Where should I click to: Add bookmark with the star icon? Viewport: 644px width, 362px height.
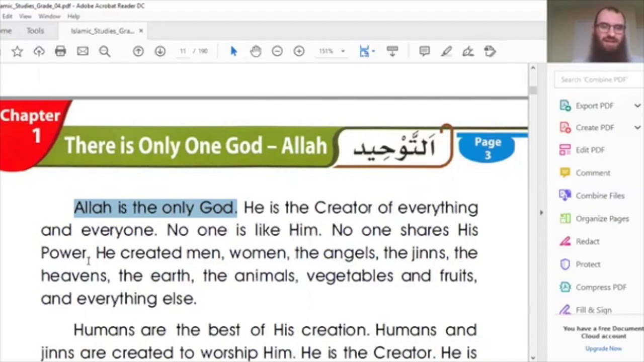pos(17,51)
